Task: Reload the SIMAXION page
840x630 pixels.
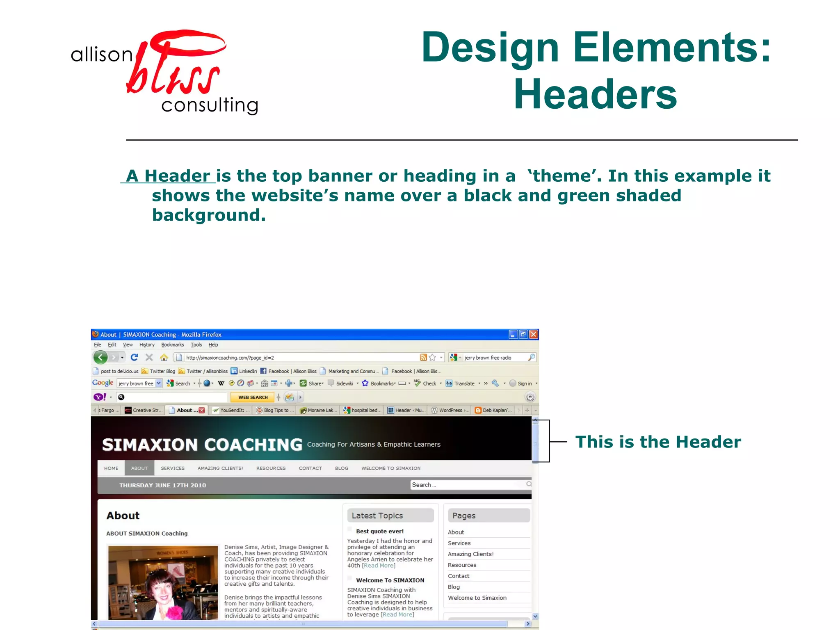Action: (x=134, y=357)
